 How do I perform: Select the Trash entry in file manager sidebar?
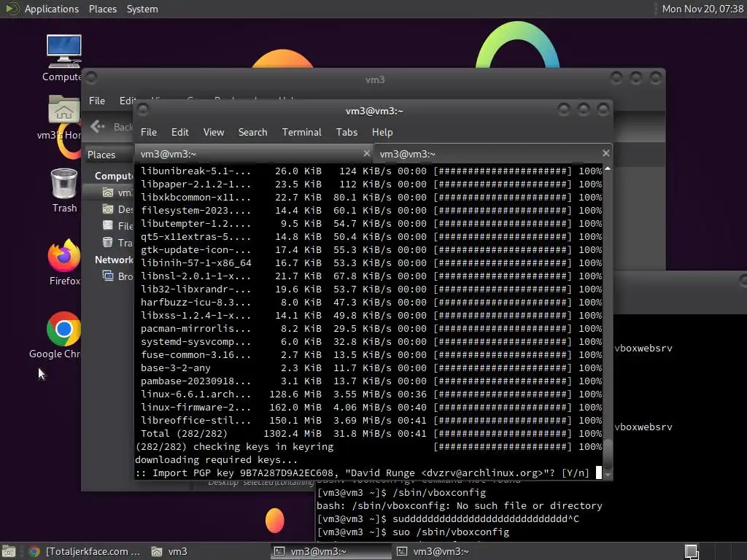point(117,242)
